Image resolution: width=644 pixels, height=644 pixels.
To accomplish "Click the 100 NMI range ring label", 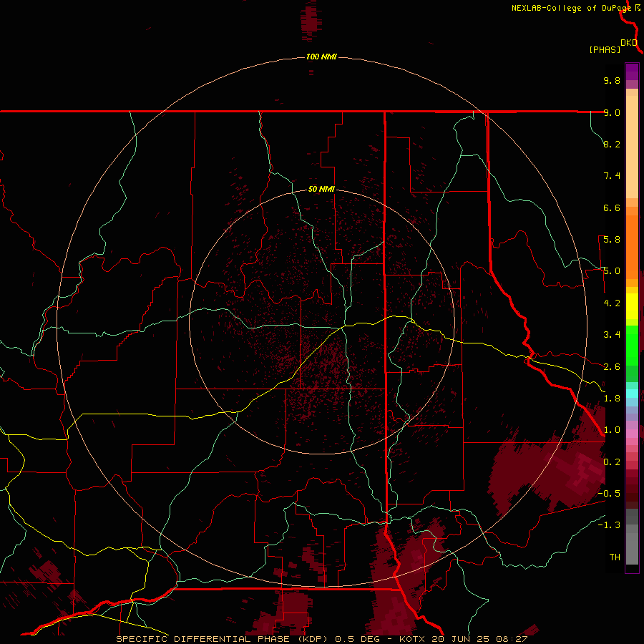I will pos(321,57).
